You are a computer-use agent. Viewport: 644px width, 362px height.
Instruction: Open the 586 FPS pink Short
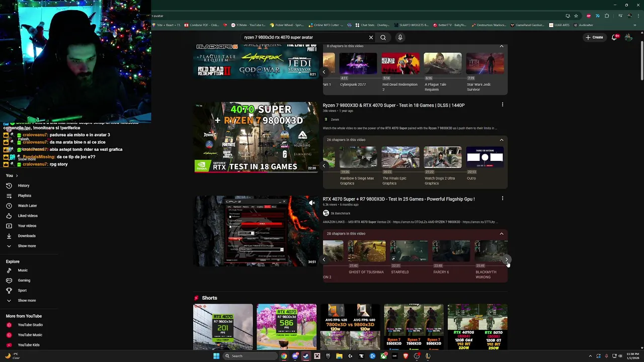click(x=286, y=327)
